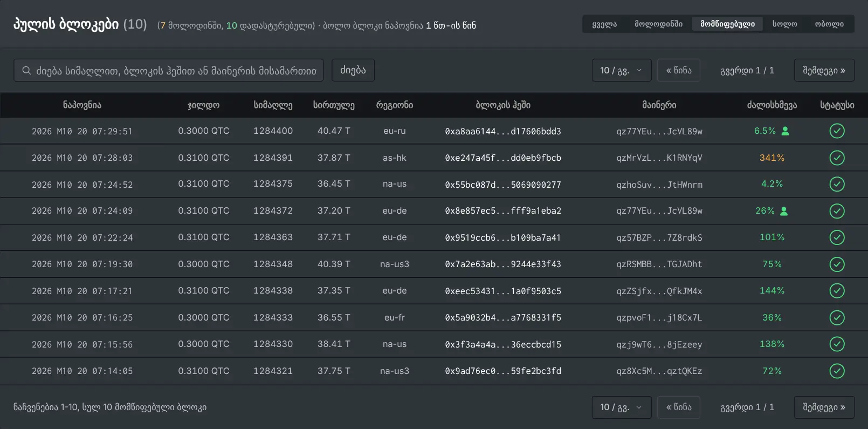Open block hash 0xe247a45f...dd0eb9fbcb

[x=503, y=158]
